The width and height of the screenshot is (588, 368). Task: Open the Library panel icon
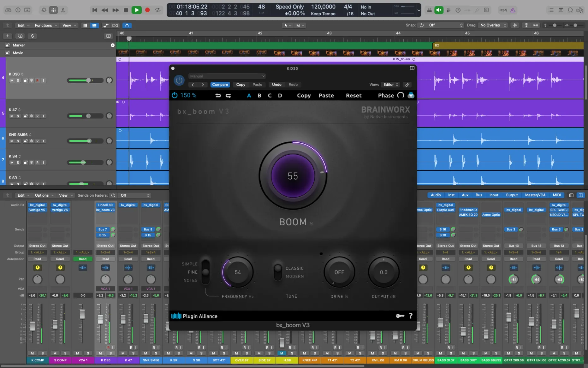click(x=8, y=10)
